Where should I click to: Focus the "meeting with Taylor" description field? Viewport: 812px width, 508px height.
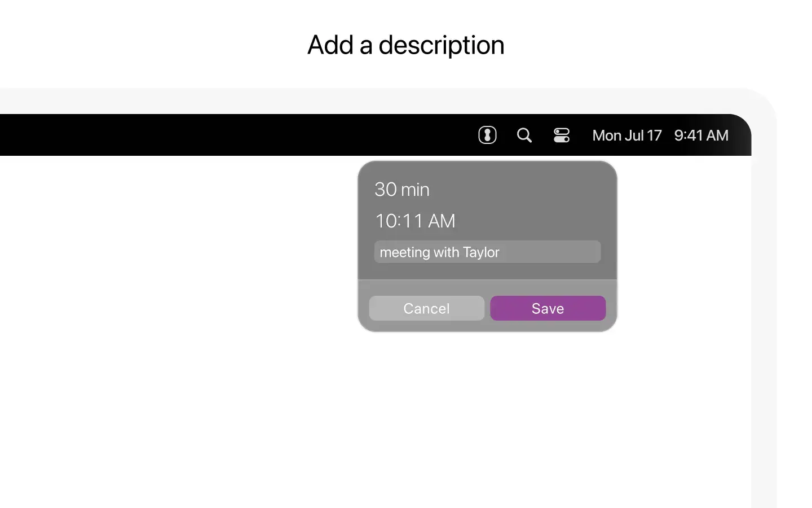pyautogui.click(x=487, y=252)
